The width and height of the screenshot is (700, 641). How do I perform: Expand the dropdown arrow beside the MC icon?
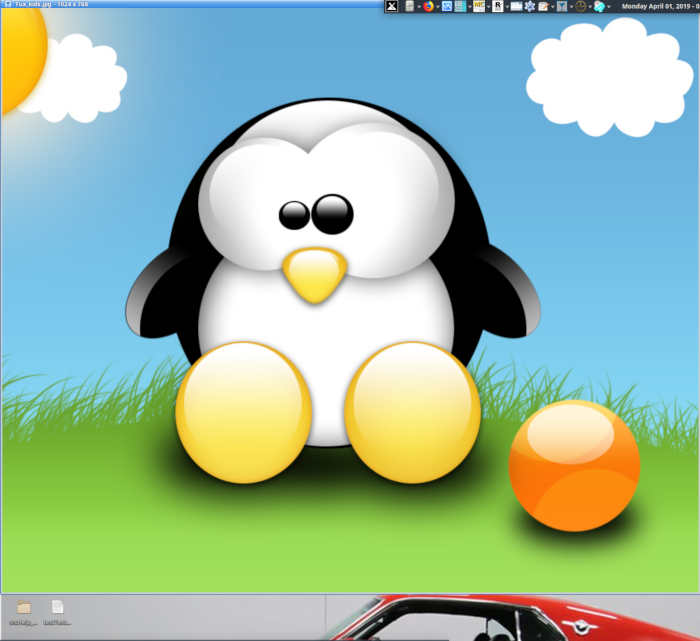tap(488, 6)
